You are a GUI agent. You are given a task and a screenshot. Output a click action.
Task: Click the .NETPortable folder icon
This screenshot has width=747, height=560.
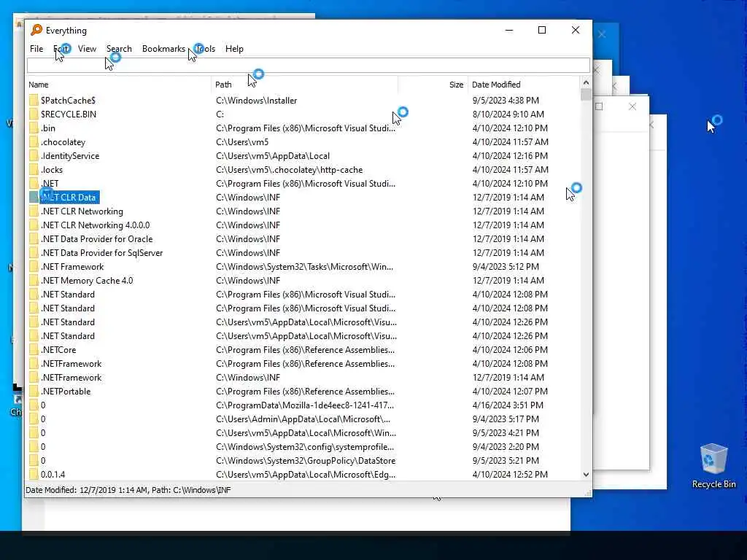point(34,392)
